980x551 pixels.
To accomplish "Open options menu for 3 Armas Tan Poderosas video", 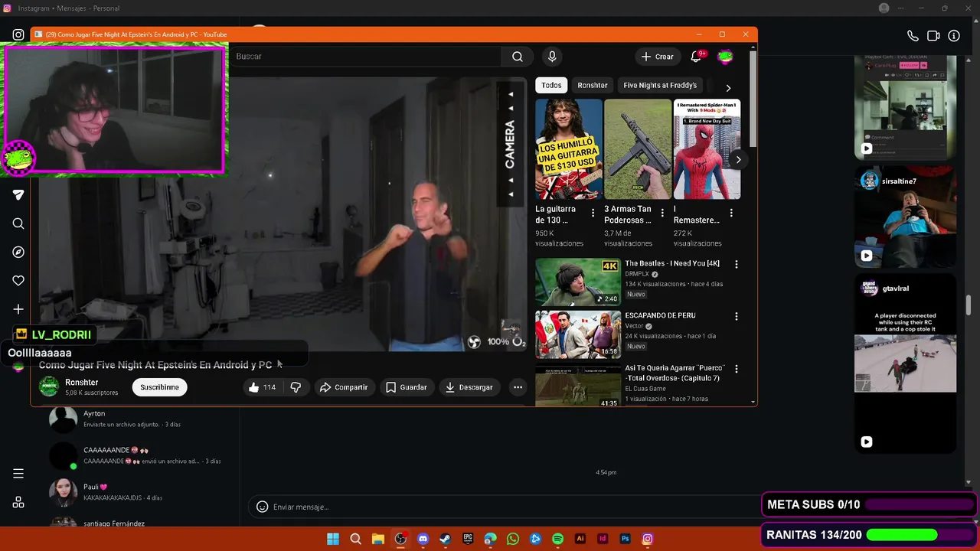I will coord(662,213).
